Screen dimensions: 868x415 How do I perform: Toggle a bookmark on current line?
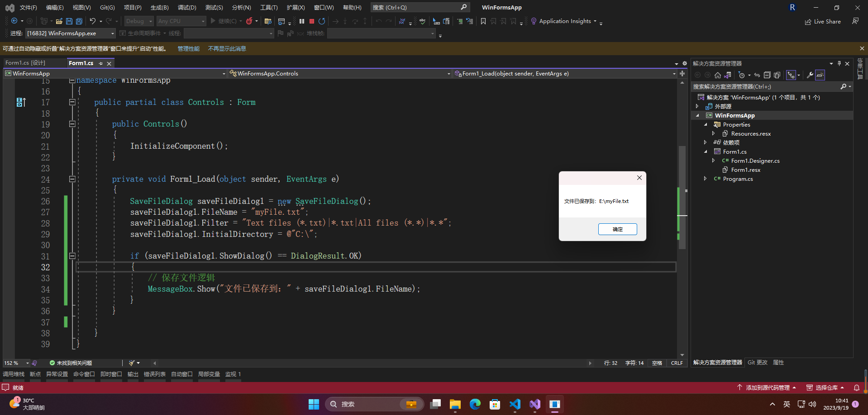(483, 21)
